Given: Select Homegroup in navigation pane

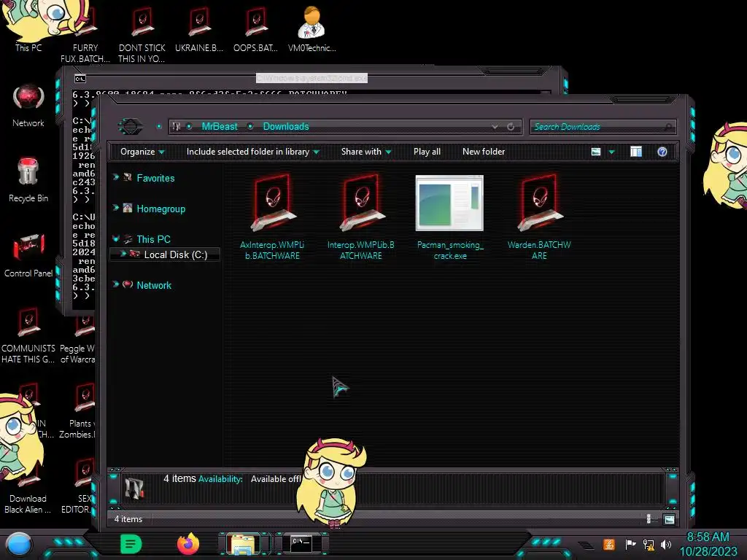Looking at the screenshot, I should [161, 209].
